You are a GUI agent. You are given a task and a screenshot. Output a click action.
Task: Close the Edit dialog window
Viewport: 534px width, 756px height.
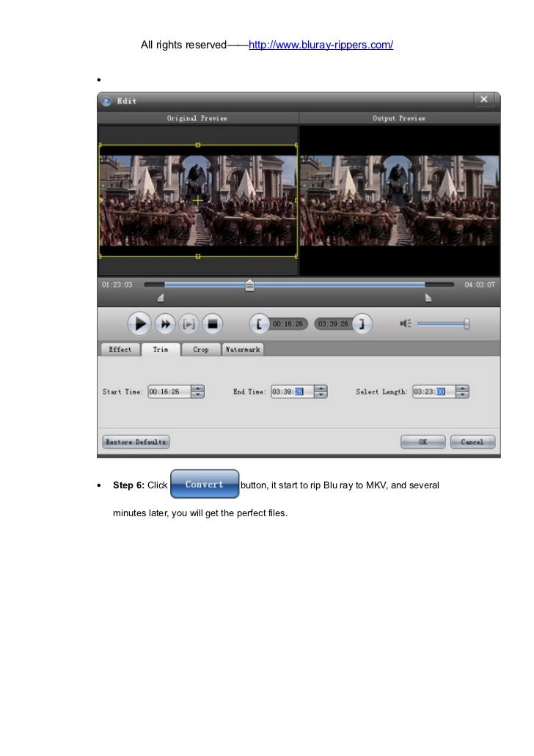point(484,99)
